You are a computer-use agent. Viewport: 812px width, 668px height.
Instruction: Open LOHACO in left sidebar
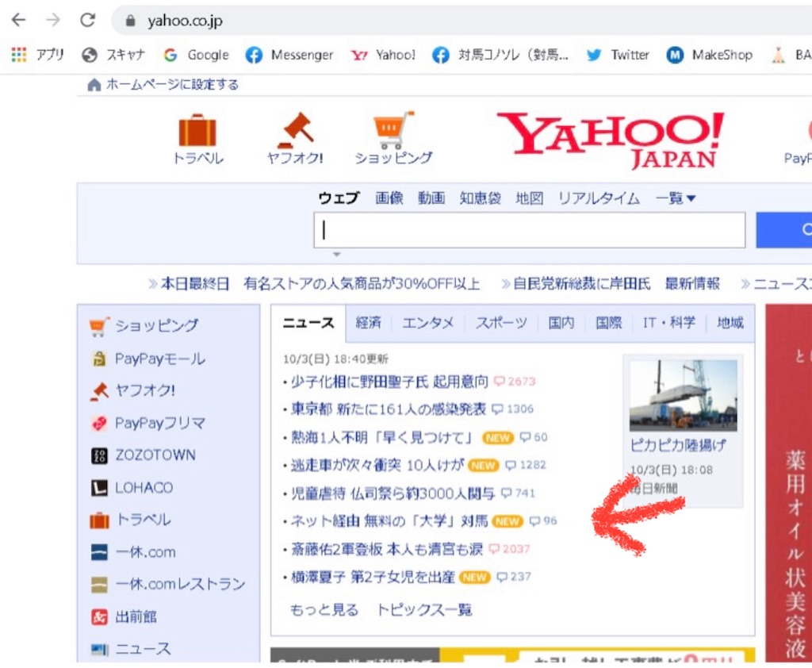[x=132, y=488]
